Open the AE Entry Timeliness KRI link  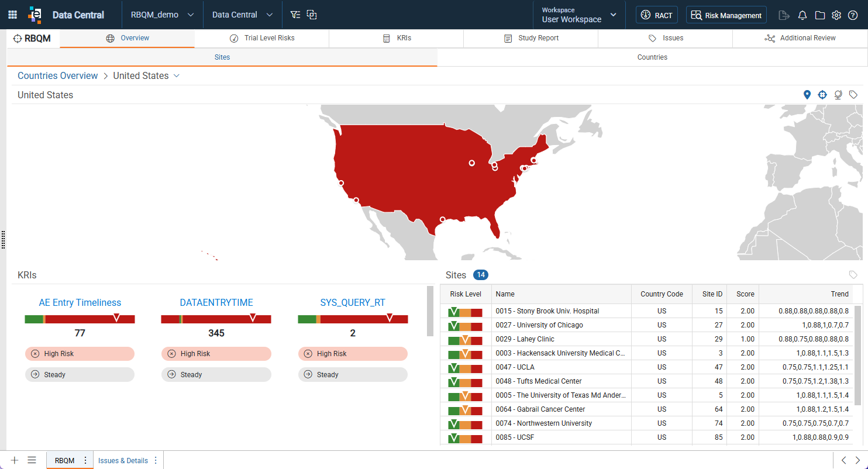80,302
